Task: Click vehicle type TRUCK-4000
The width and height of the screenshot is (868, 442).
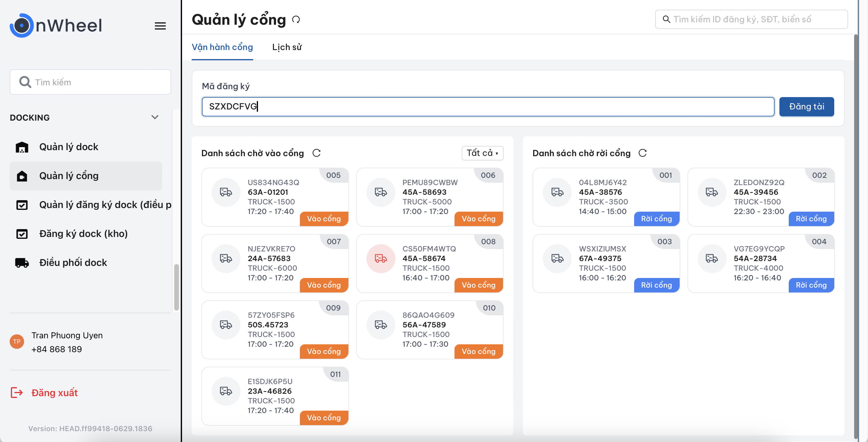Action: (758, 268)
